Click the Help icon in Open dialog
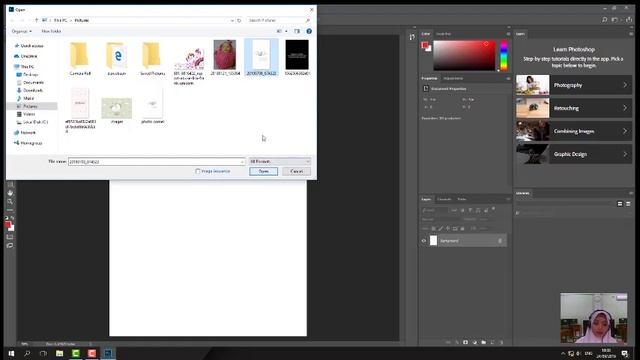This screenshot has width=640, height=360. [x=309, y=31]
